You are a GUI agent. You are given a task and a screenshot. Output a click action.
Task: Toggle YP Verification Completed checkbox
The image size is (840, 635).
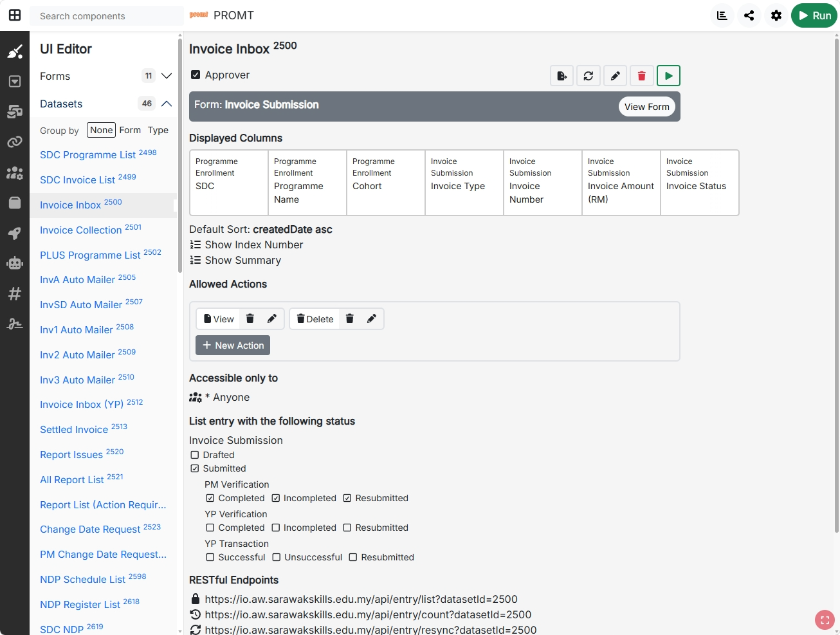210,528
